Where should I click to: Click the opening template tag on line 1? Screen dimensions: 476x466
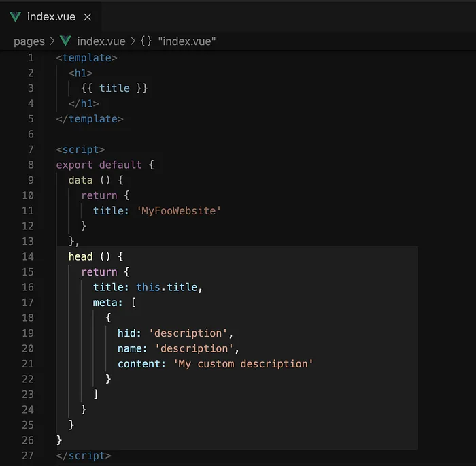point(86,58)
